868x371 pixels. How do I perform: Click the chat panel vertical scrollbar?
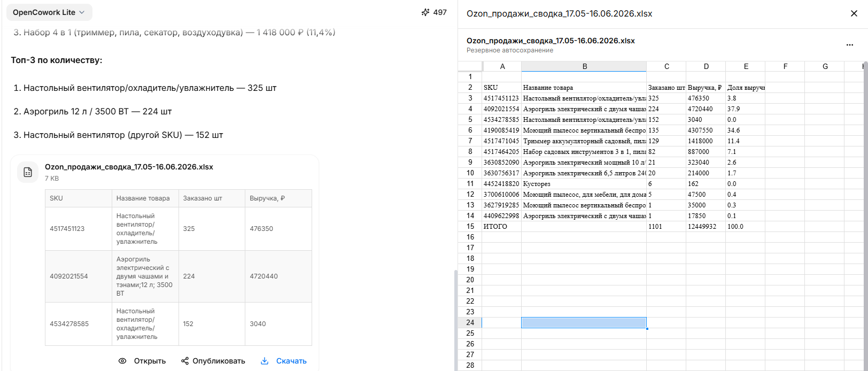[455, 320]
